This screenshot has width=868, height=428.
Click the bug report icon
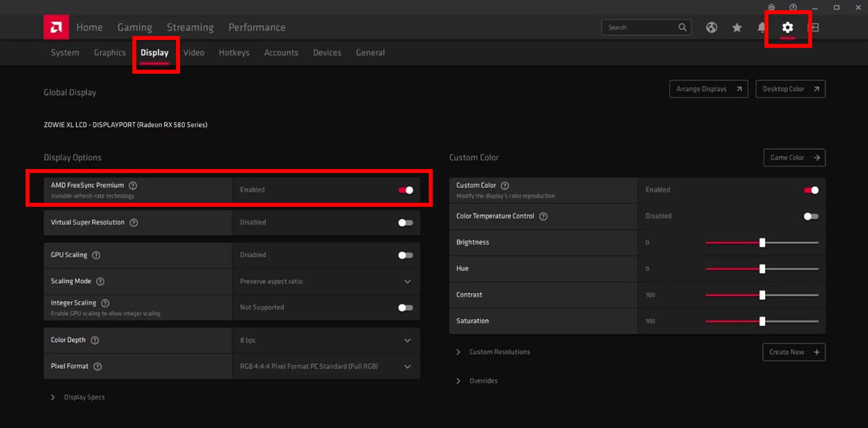(771, 7)
